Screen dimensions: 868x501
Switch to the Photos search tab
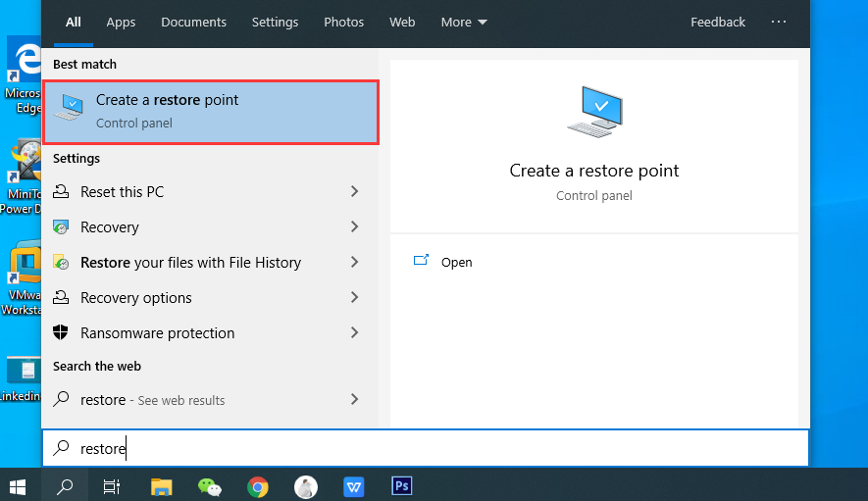pos(344,23)
